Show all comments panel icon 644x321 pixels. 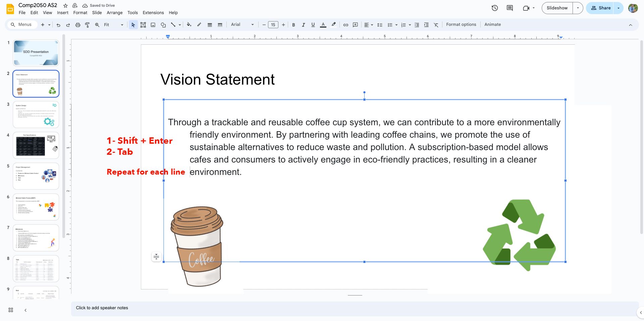tap(510, 8)
